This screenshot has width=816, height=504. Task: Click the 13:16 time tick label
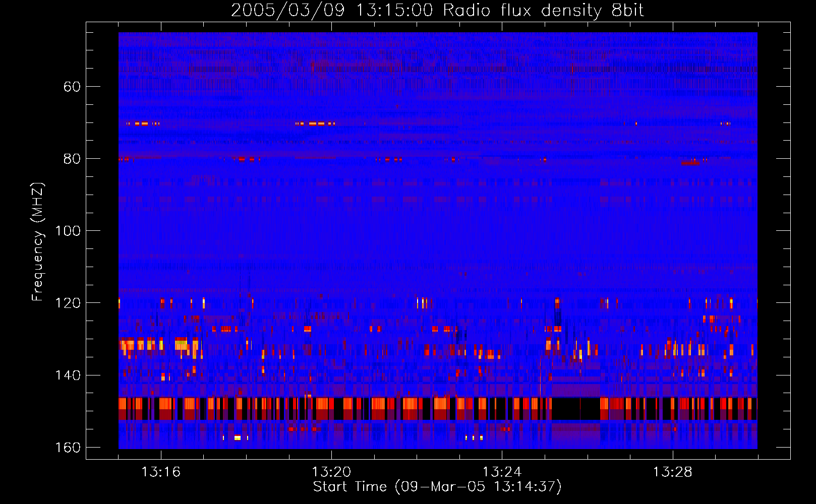161,472
